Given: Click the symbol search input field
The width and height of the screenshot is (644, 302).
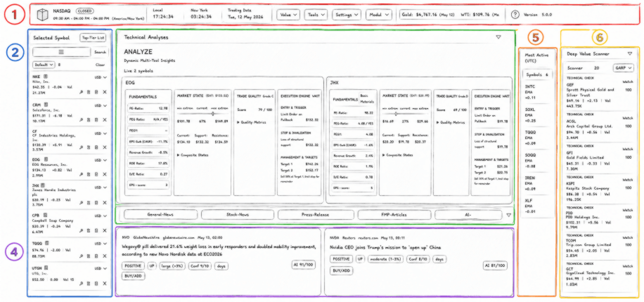Looking at the screenshot, I should tap(62, 52).
